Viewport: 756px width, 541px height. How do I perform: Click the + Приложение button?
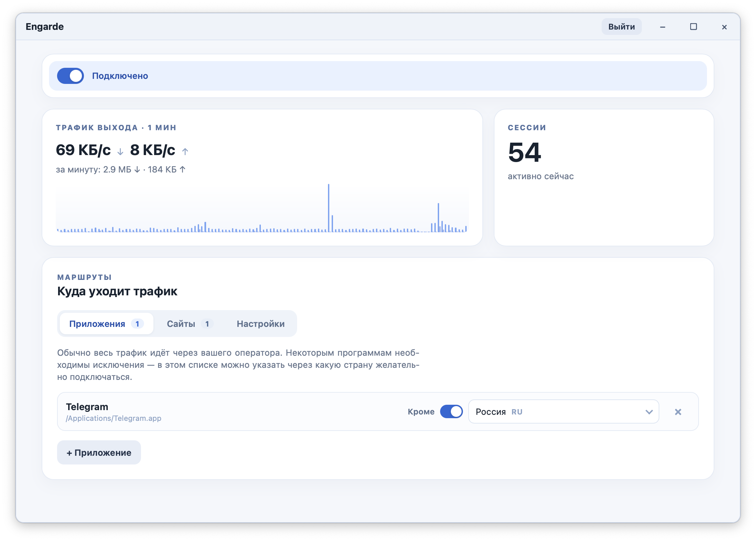click(99, 452)
